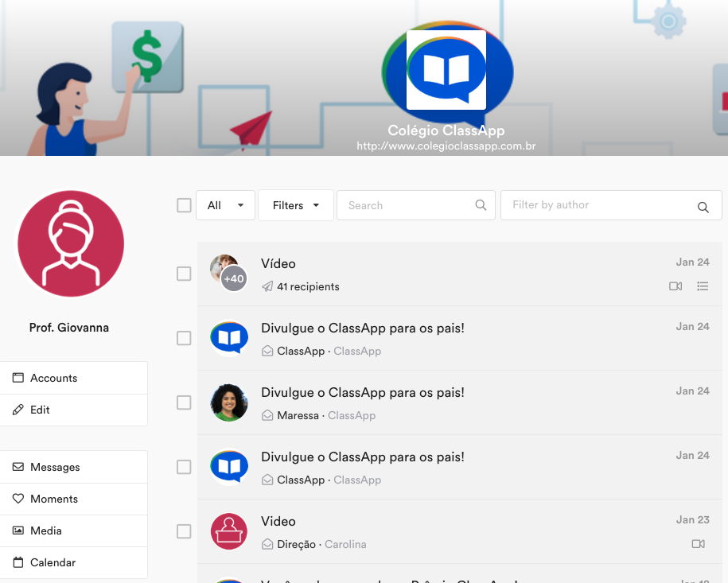Click the Media picture icon
728x583 pixels.
tap(18, 530)
